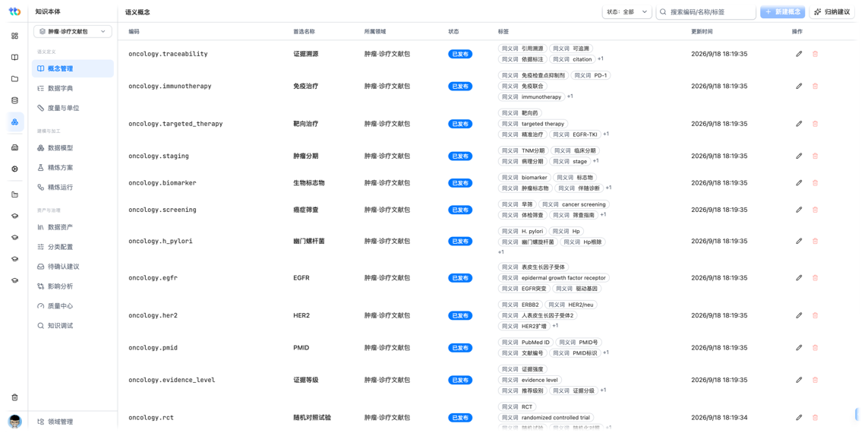This screenshot has width=868, height=433.
Task: Open 质量中心 in the sidebar
Action: [72, 305]
